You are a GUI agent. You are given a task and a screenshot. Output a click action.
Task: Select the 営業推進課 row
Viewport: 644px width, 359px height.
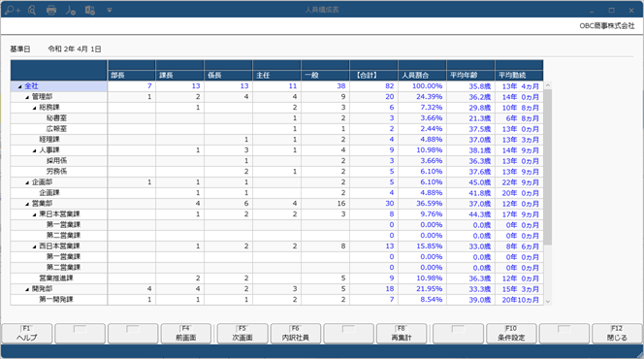tap(276, 278)
